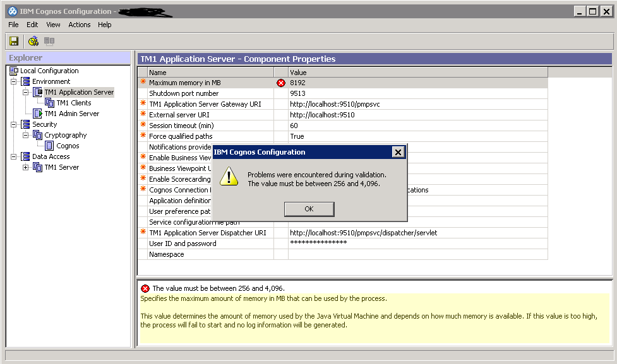
Task: Select TM1 Admin Server in the tree
Action: [x=72, y=114]
